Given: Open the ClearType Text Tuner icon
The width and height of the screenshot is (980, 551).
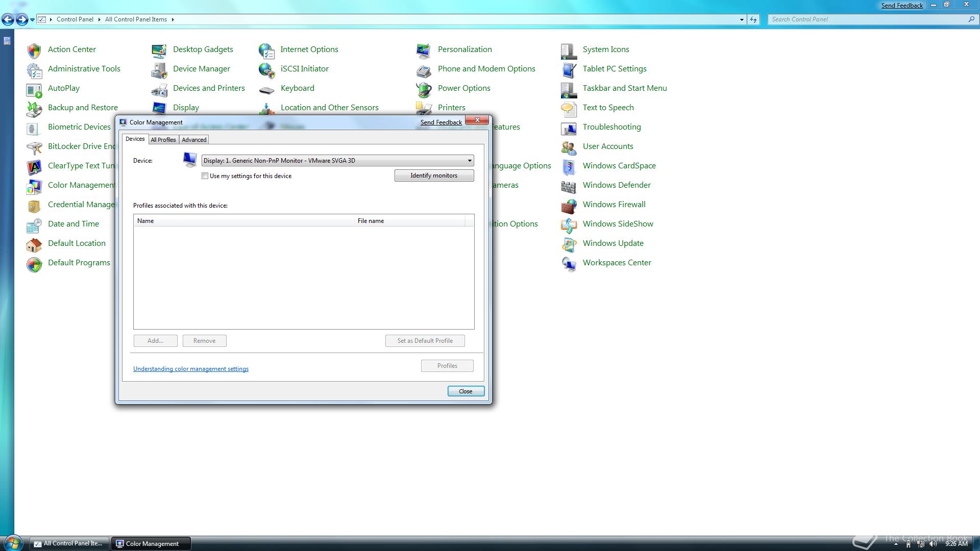Looking at the screenshot, I should (34, 166).
